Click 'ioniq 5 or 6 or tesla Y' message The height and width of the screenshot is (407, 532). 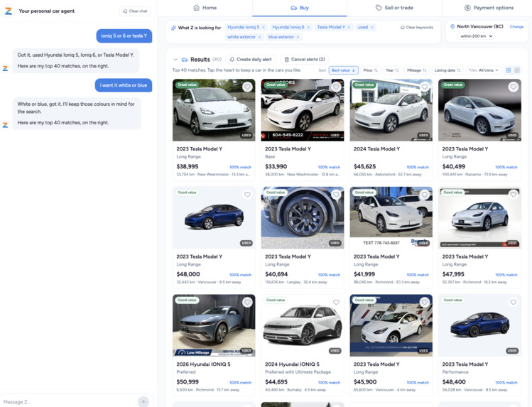(x=124, y=36)
